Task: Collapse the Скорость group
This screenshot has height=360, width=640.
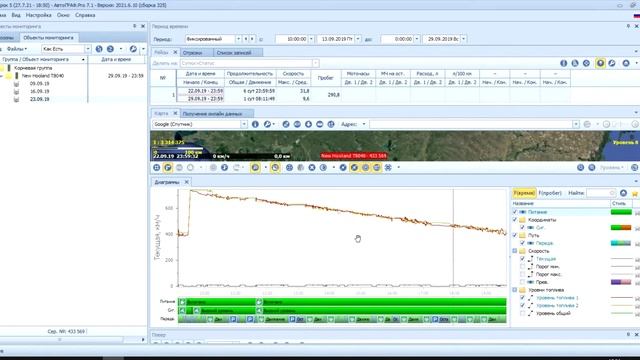Action: tap(515, 251)
